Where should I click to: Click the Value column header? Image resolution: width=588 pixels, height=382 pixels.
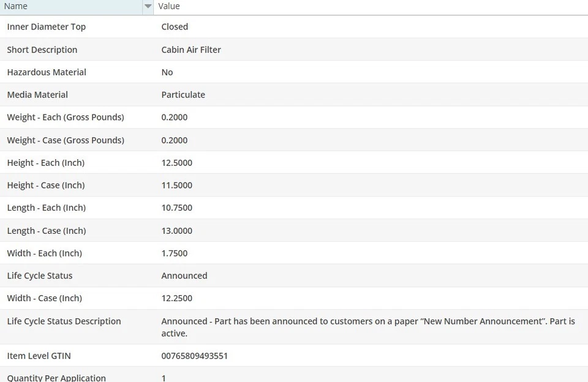pos(371,6)
